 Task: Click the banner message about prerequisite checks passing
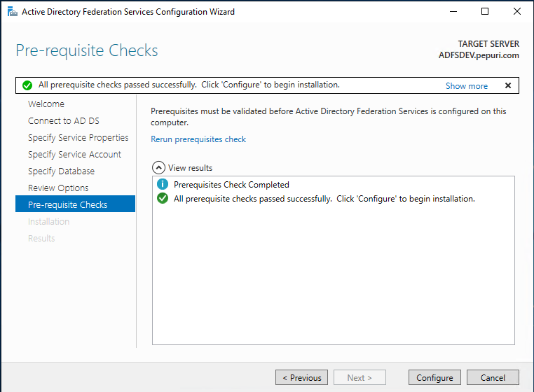tap(189, 85)
